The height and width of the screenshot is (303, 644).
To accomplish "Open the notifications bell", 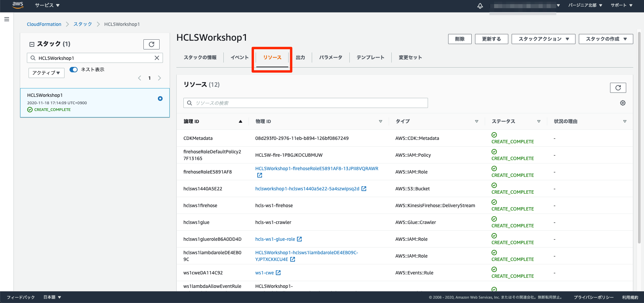I will point(480,6).
